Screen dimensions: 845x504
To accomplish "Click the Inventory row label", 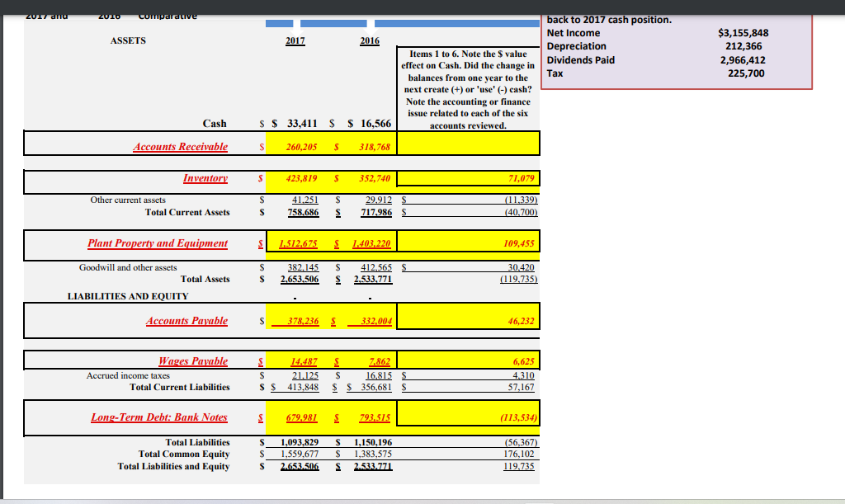I will tap(205, 178).
